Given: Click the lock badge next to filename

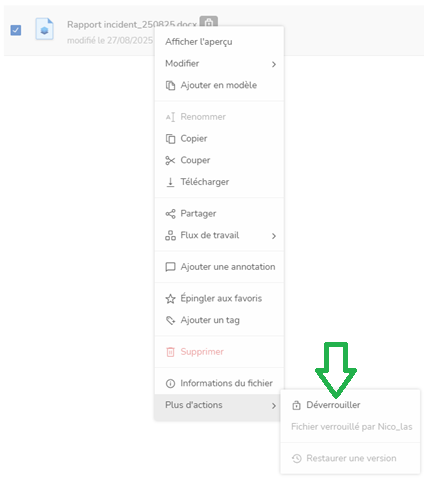Looking at the screenshot, I should point(209,21).
